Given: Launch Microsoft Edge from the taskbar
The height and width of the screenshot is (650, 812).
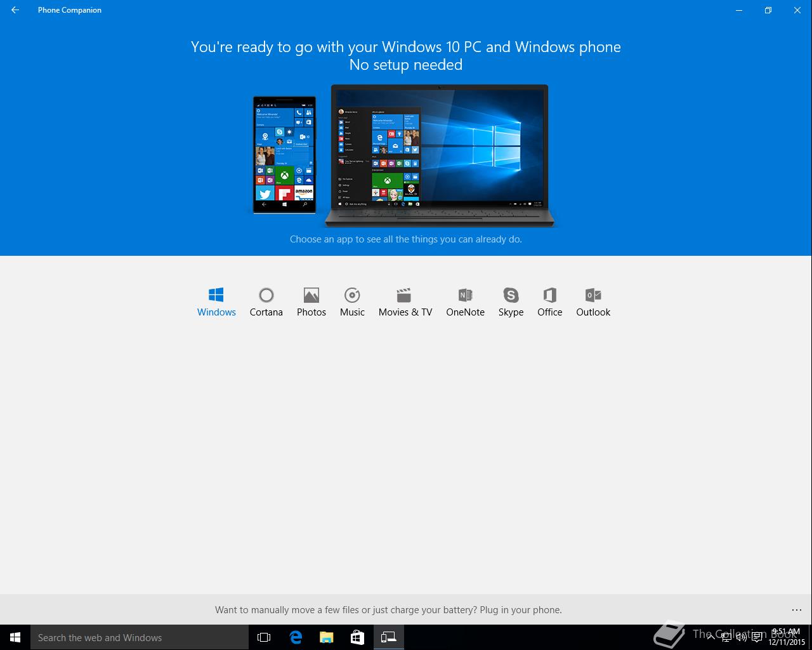Looking at the screenshot, I should [296, 637].
